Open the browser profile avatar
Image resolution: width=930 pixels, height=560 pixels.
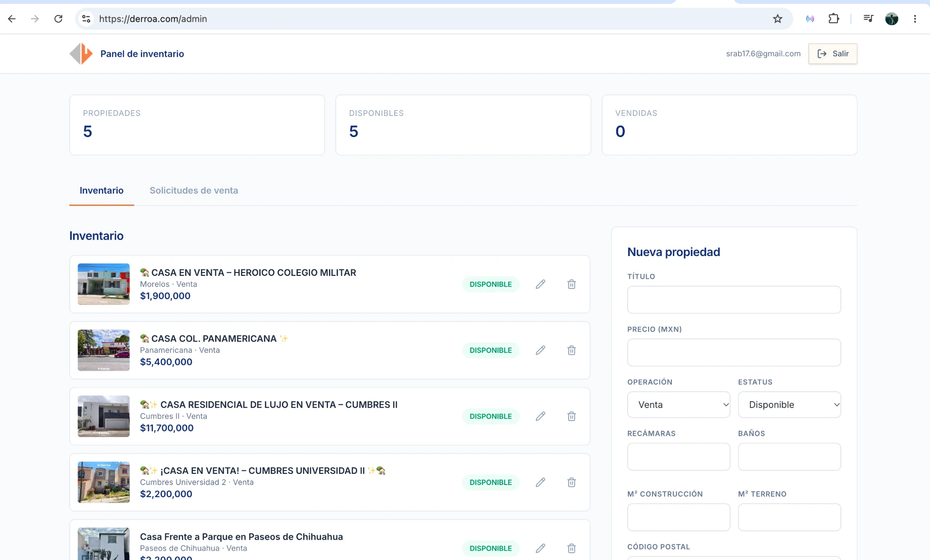(892, 19)
